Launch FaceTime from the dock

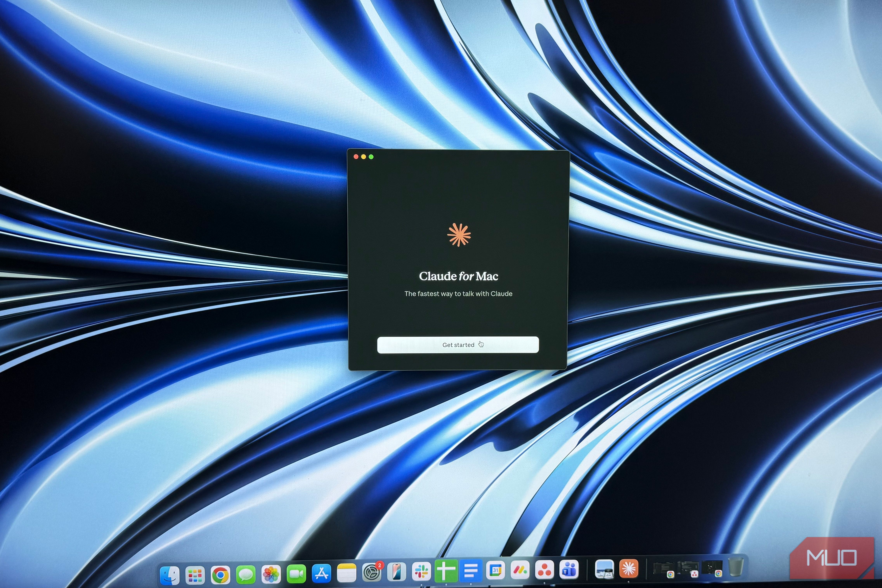tap(296, 574)
